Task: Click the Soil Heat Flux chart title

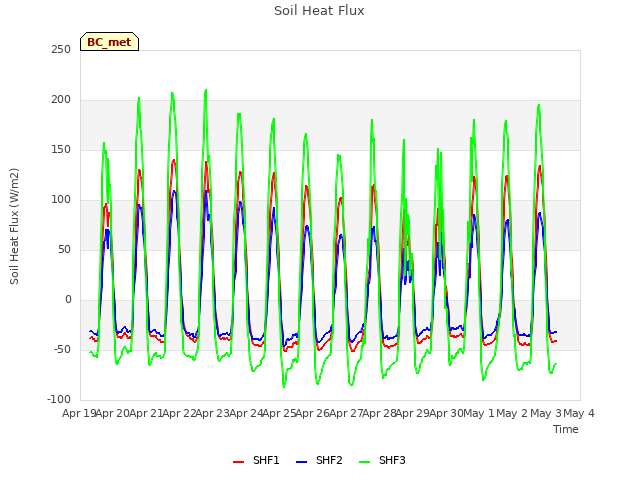Action: click(319, 11)
